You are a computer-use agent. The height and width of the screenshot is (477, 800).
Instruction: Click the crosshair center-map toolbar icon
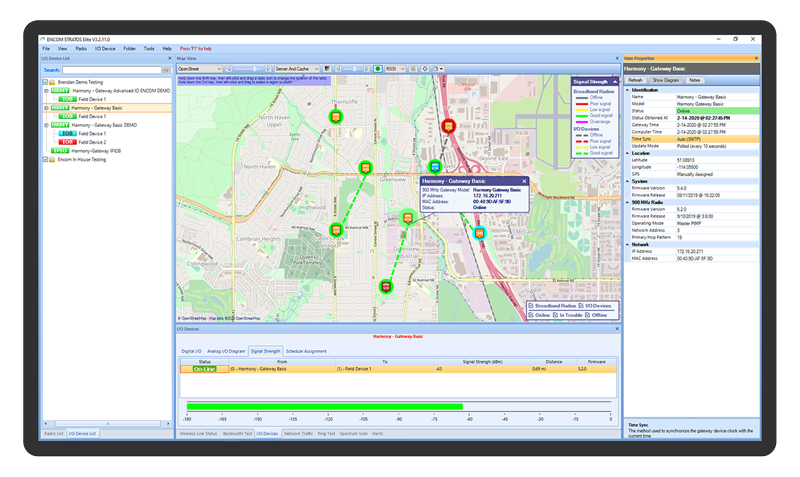[424, 69]
